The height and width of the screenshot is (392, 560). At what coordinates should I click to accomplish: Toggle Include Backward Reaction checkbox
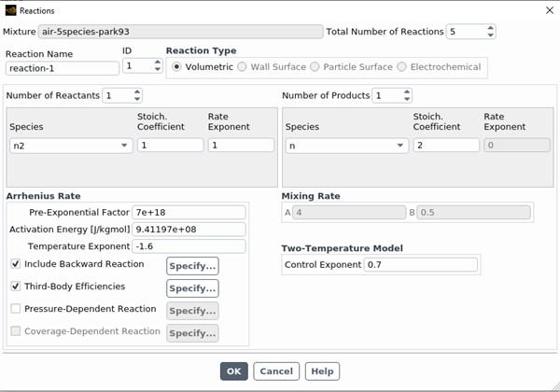tap(15, 264)
